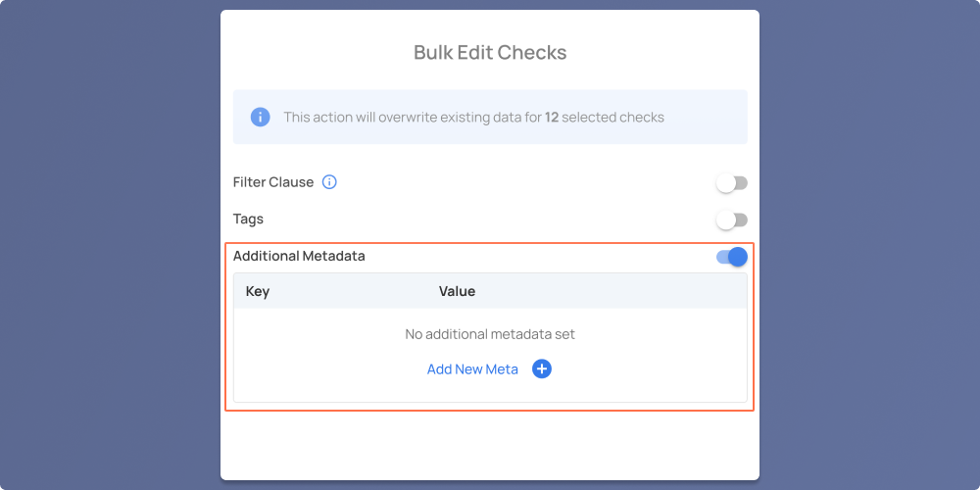Click the word 'selected checks' in the banner
The height and width of the screenshot is (490, 980).
613,117
